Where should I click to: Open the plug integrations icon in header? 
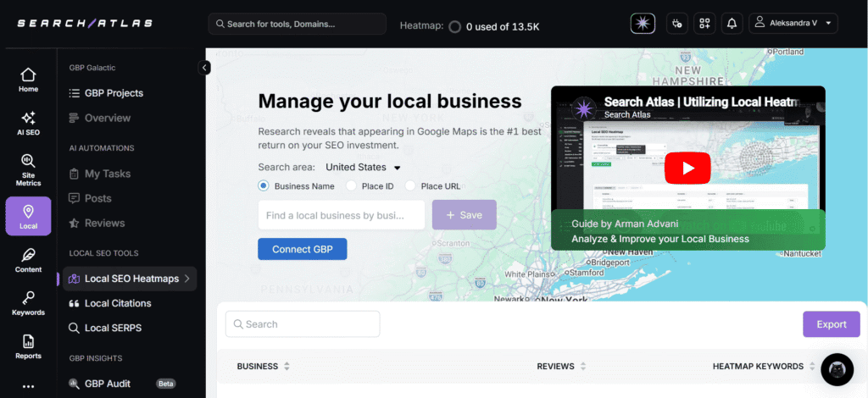click(x=677, y=23)
